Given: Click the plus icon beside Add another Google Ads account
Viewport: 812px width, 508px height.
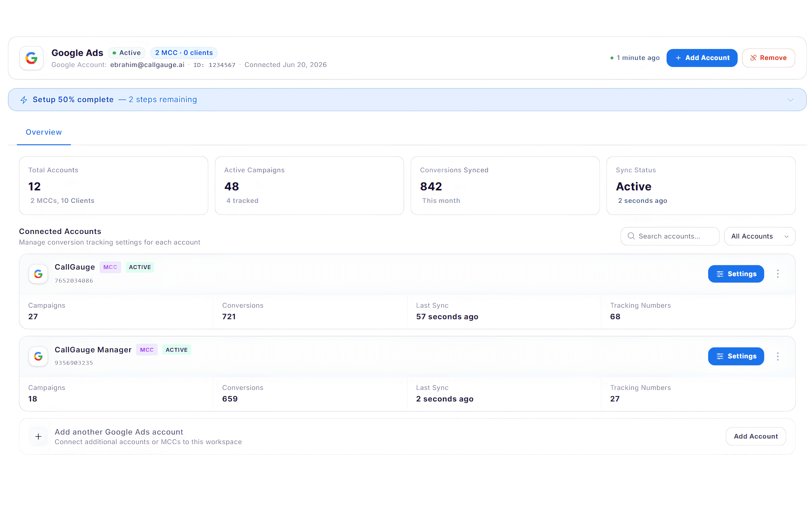Looking at the screenshot, I should pos(38,436).
